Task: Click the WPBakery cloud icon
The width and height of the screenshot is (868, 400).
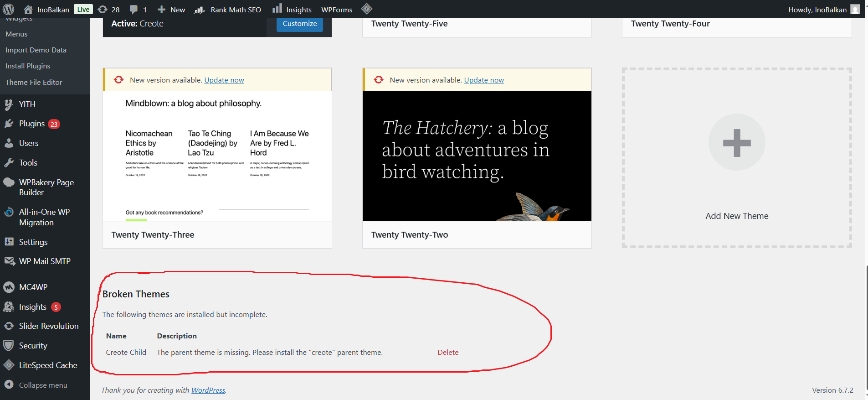Action: (9, 182)
